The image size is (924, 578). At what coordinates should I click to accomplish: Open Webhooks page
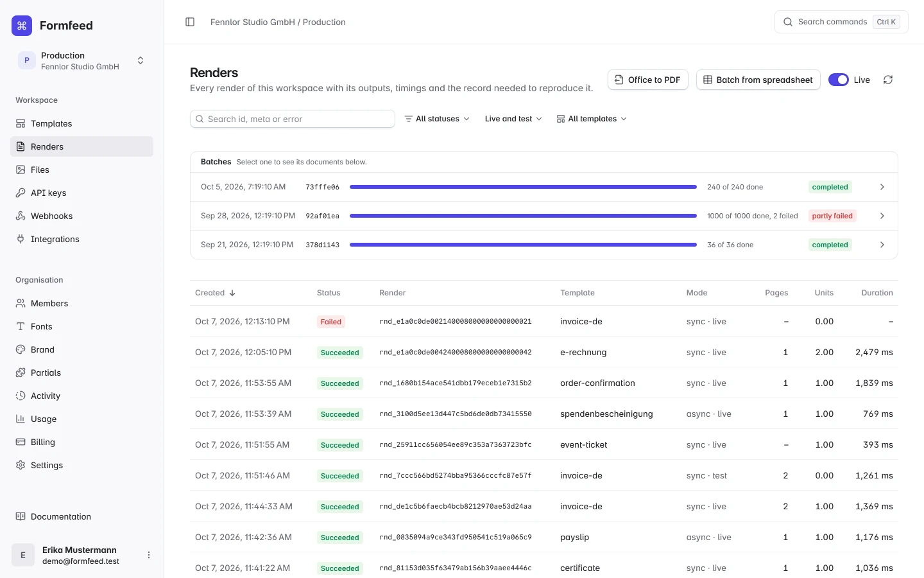tap(81, 216)
